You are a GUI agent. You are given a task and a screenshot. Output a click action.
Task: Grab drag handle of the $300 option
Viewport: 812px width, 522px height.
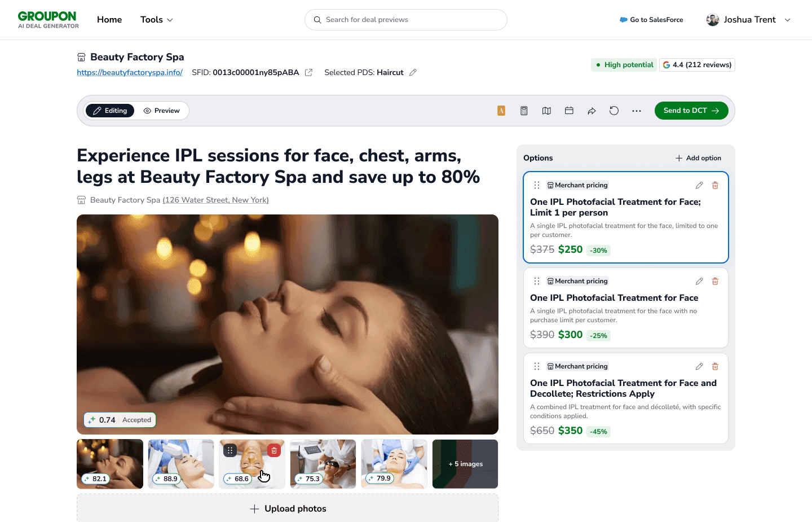click(537, 281)
